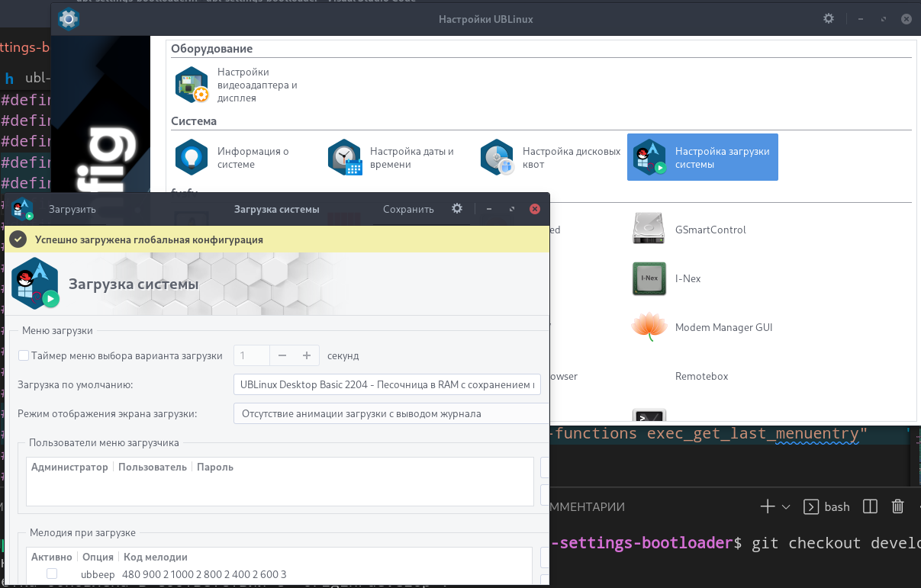Kill the terminal with trash icon
Screen dimensions: 921x588
(898, 507)
